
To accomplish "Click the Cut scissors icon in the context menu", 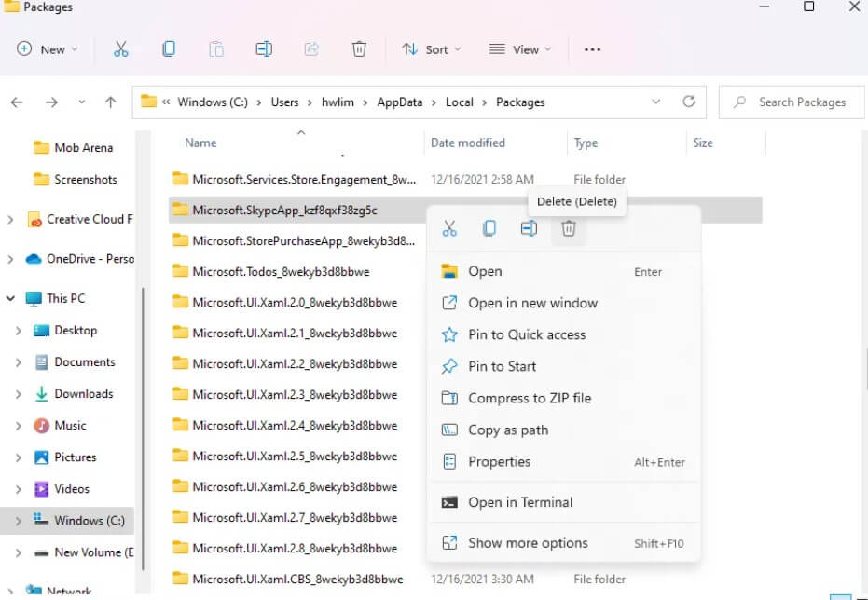I will 449,228.
